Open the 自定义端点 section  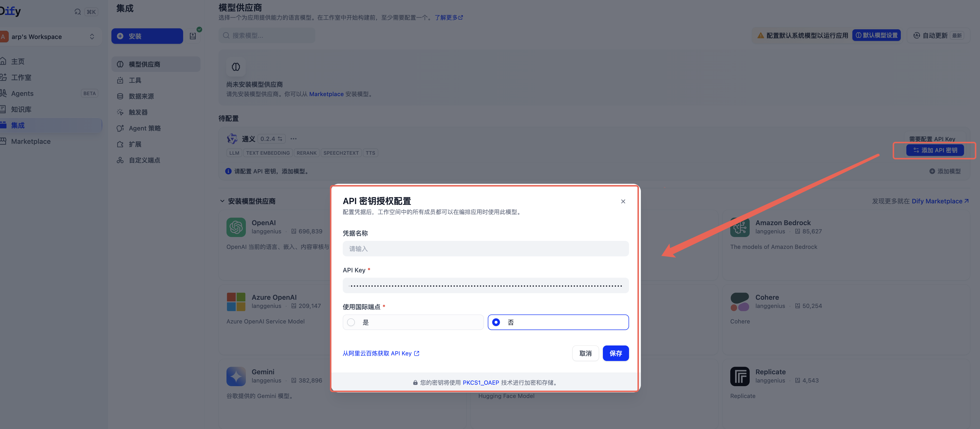pos(156,160)
